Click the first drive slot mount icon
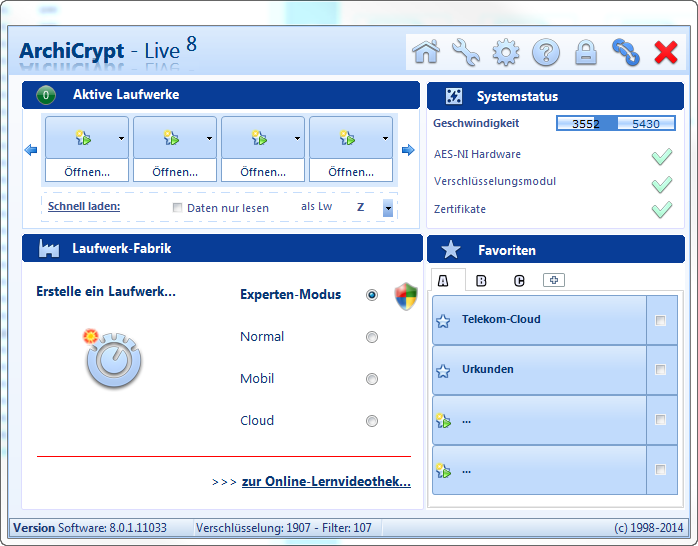Viewport: 698px width, 546px height. pyautogui.click(x=83, y=138)
